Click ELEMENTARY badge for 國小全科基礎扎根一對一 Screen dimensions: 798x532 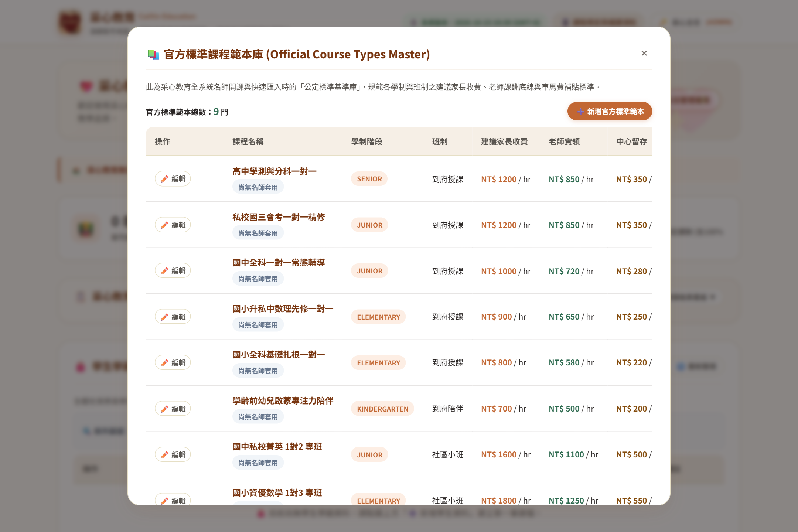point(378,363)
